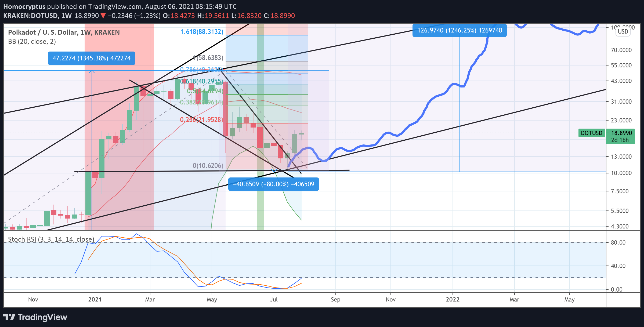Click the 0.618(40.2955) Fibonacci level label
The width and height of the screenshot is (644, 327).
[202, 81]
